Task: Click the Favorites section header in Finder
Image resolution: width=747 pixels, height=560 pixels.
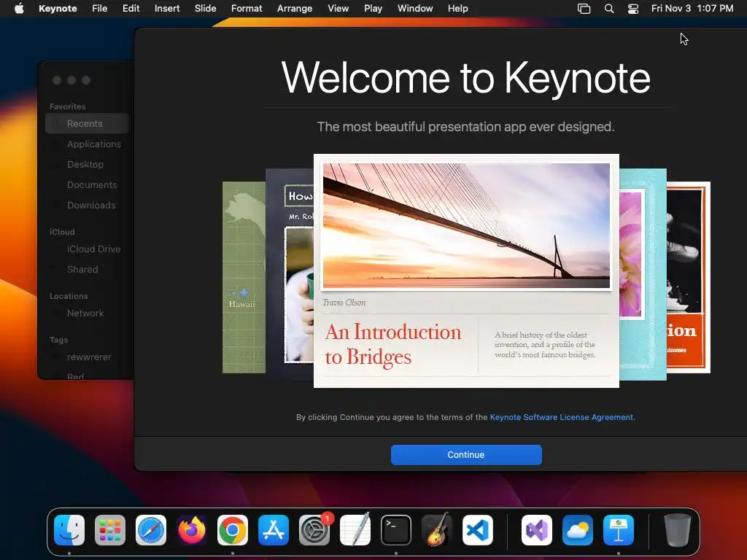Action: (x=68, y=106)
